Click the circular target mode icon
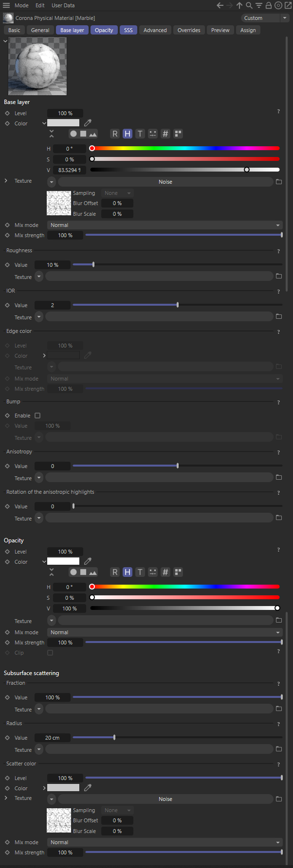 278,5
